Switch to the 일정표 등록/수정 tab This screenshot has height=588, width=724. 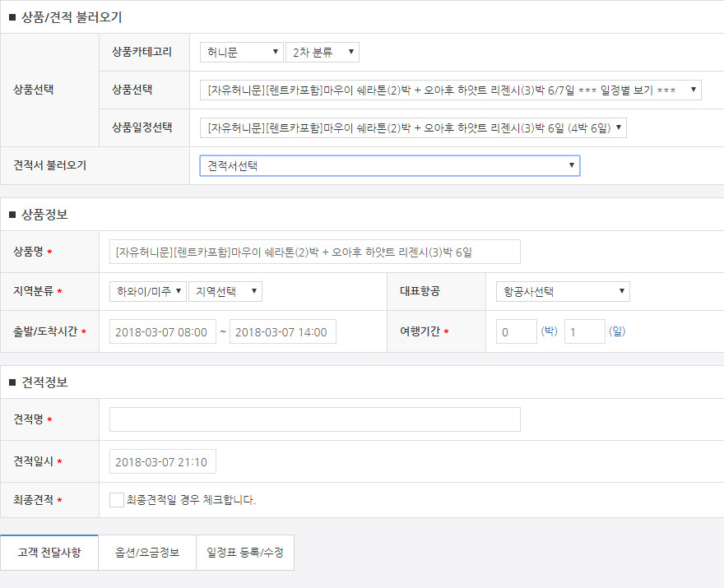pos(245,553)
